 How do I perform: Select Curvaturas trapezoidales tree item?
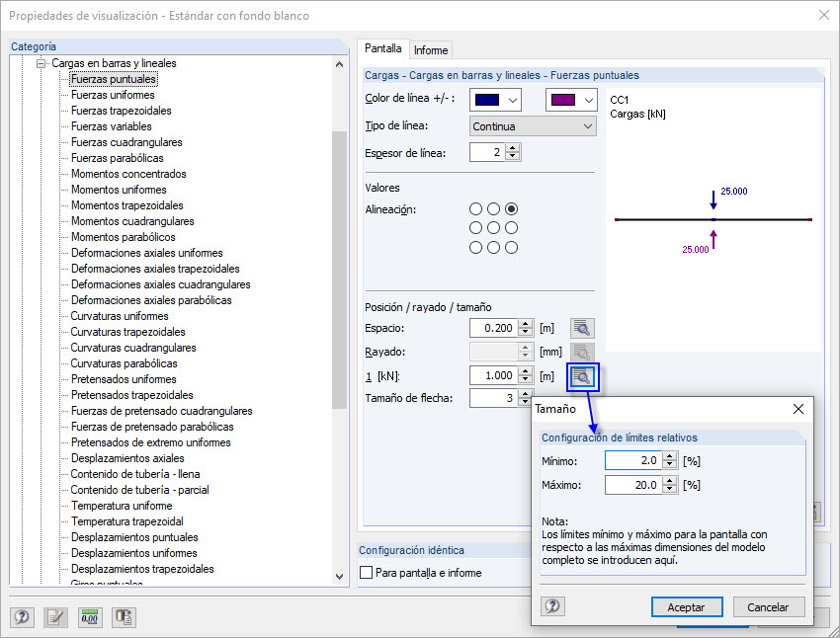pos(128,332)
